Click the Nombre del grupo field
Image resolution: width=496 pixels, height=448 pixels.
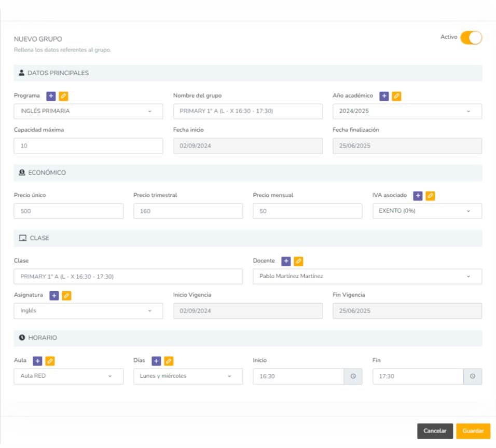click(x=247, y=111)
